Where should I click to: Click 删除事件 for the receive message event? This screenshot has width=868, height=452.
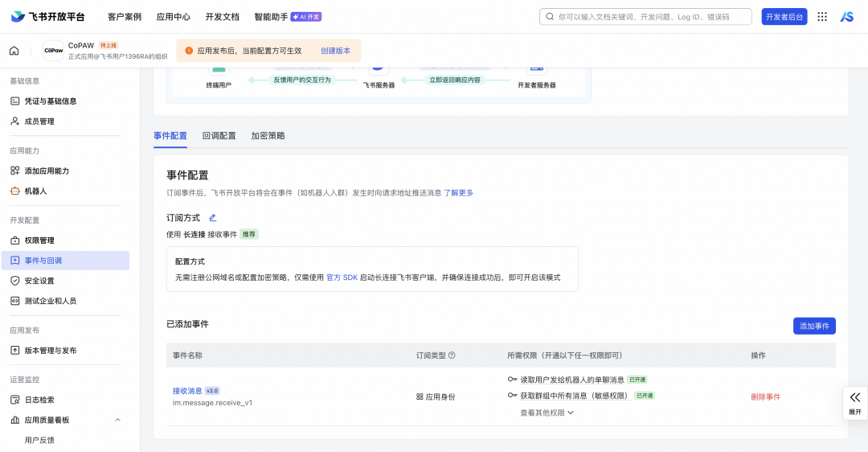(x=765, y=397)
